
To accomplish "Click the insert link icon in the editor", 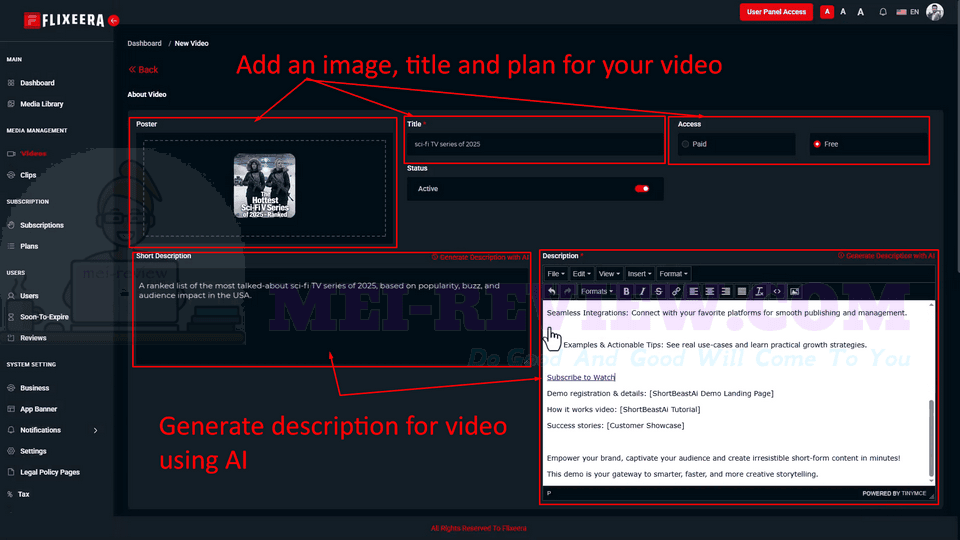I will (x=676, y=291).
